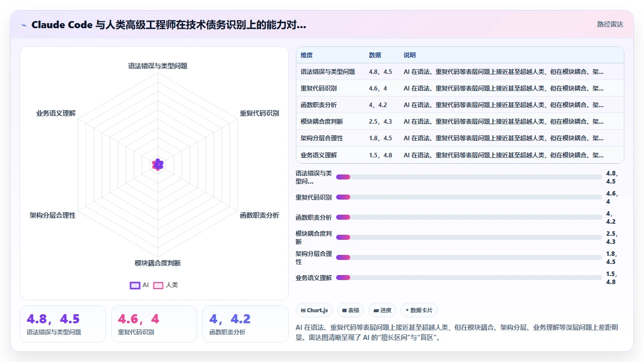This screenshot has width=644, height=362.
Task: Click progress bar for 业务语义理解
Action: (x=469, y=278)
